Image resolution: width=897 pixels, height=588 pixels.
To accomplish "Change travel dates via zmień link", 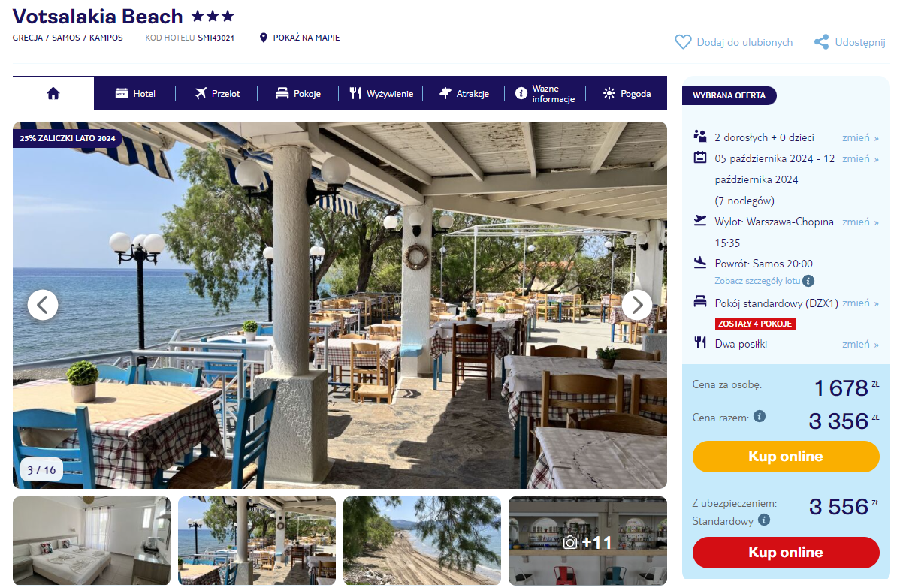I will coord(860,159).
